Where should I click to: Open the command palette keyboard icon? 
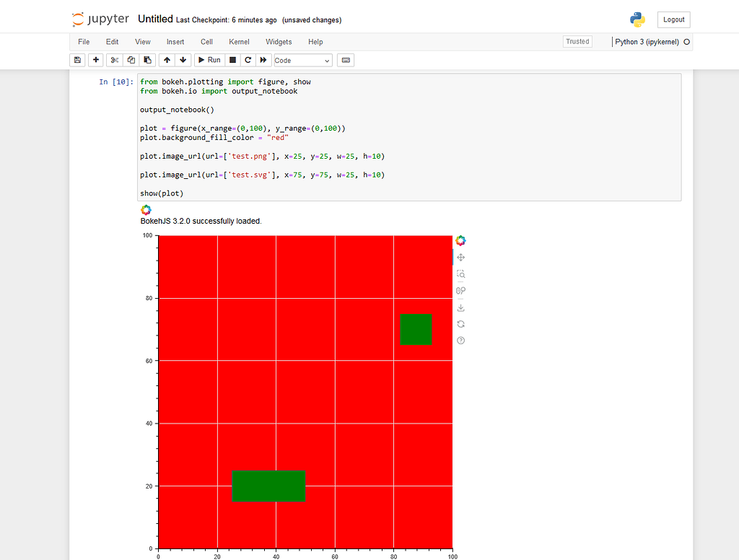pos(345,60)
